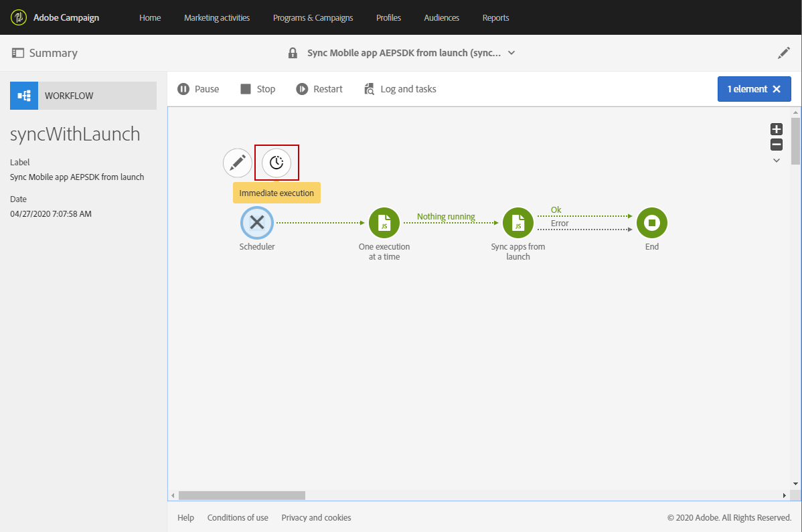Select the End activity node

[x=652, y=223]
